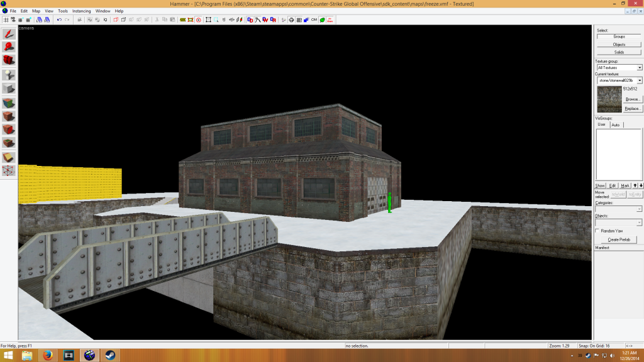
Task: Toggle the CM collision models button
Action: tap(314, 19)
